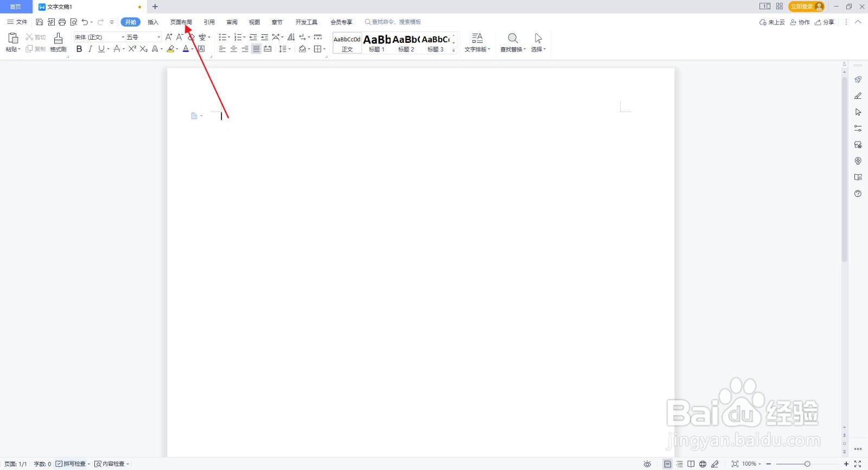Switch to outline view icon in status bar
The width and height of the screenshot is (868, 470).
point(679,464)
